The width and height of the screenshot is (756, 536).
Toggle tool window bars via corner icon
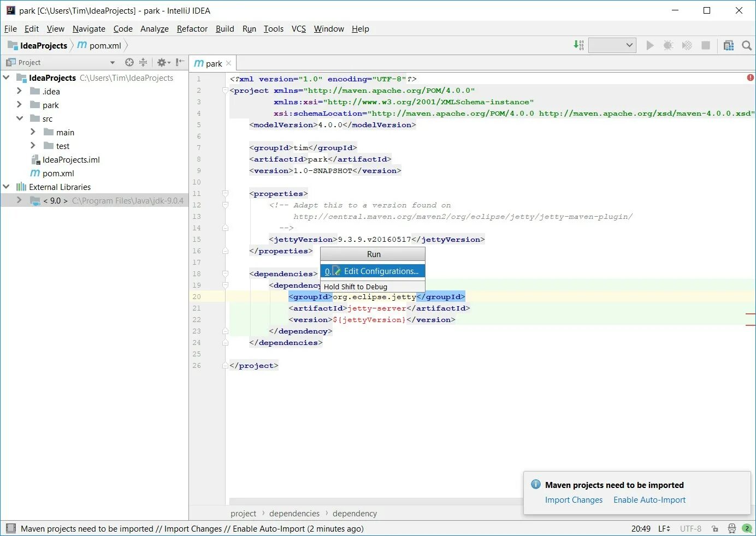pyautogui.click(x=10, y=528)
